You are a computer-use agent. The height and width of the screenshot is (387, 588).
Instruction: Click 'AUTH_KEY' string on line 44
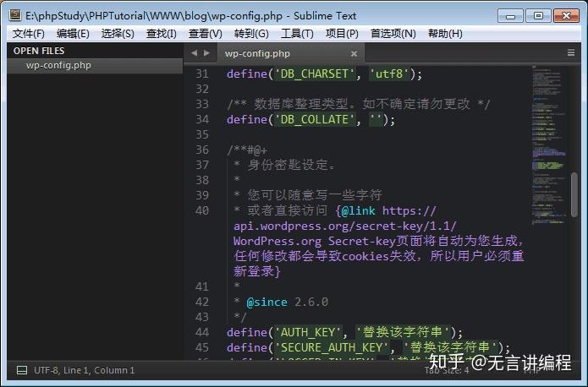pos(308,332)
